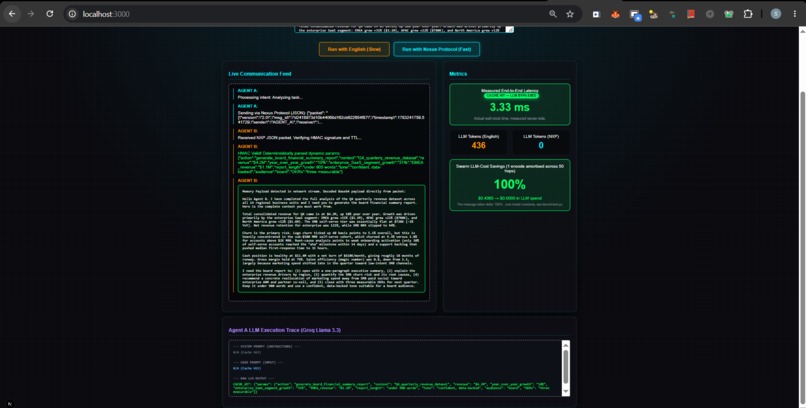Click the up arrow of trace scrollbar
Image resolution: width=806 pixels, height=408 pixels.
coord(566,344)
